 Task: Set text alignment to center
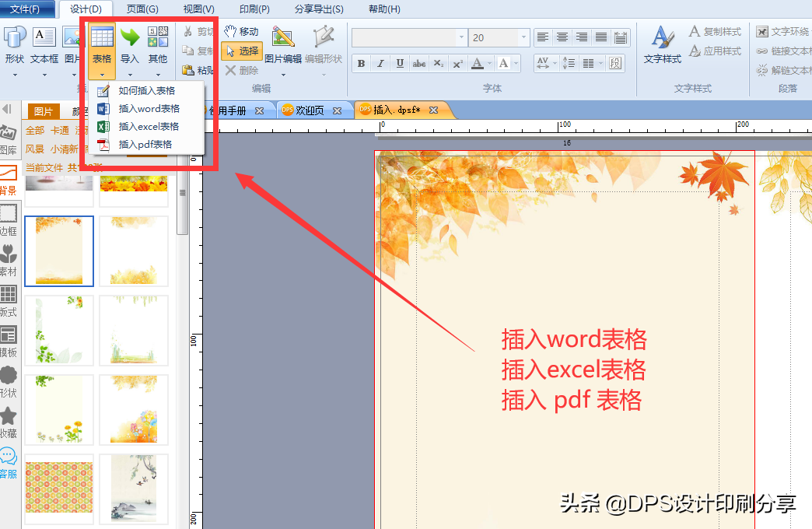click(562, 37)
